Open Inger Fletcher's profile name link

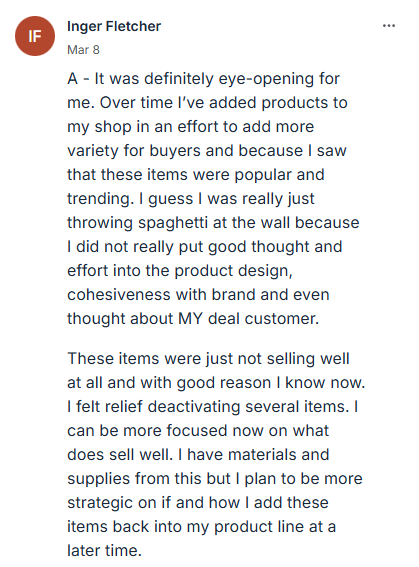(x=114, y=26)
